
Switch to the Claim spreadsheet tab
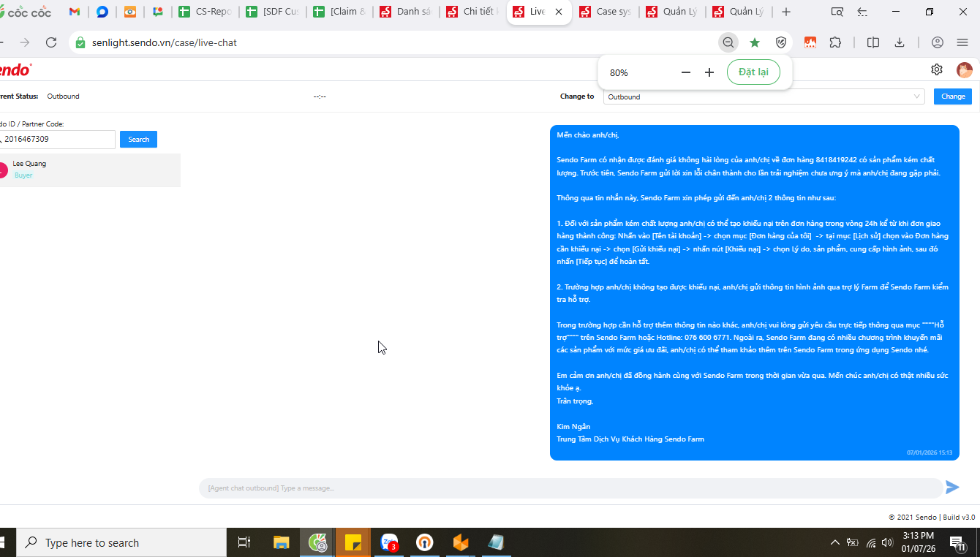pos(339,12)
